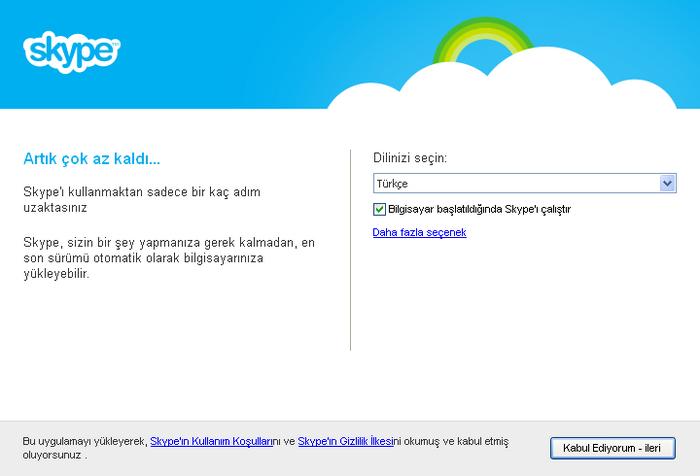This screenshot has width=700, height=476.
Task: Toggle the run Skype at startup checkbox
Action: pyautogui.click(x=379, y=209)
